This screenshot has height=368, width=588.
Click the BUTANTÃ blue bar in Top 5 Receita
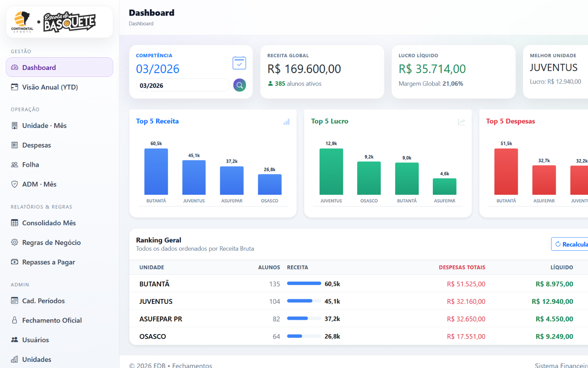156,172
